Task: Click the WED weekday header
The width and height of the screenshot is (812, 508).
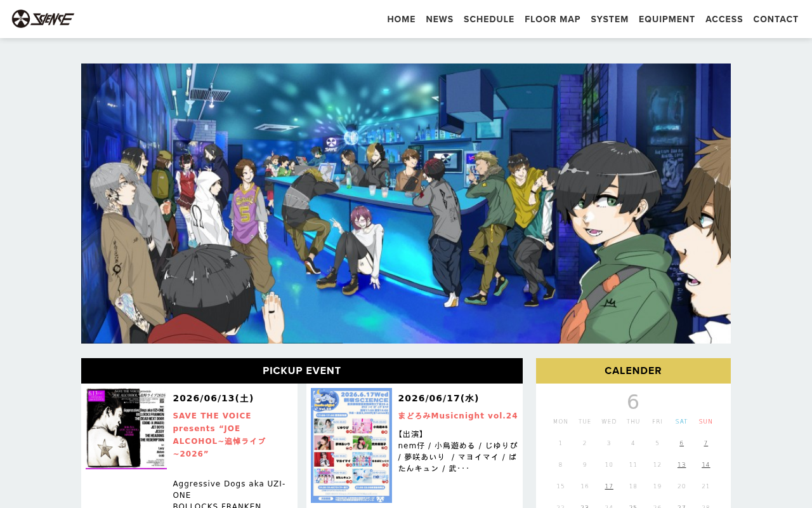Action: [609, 422]
